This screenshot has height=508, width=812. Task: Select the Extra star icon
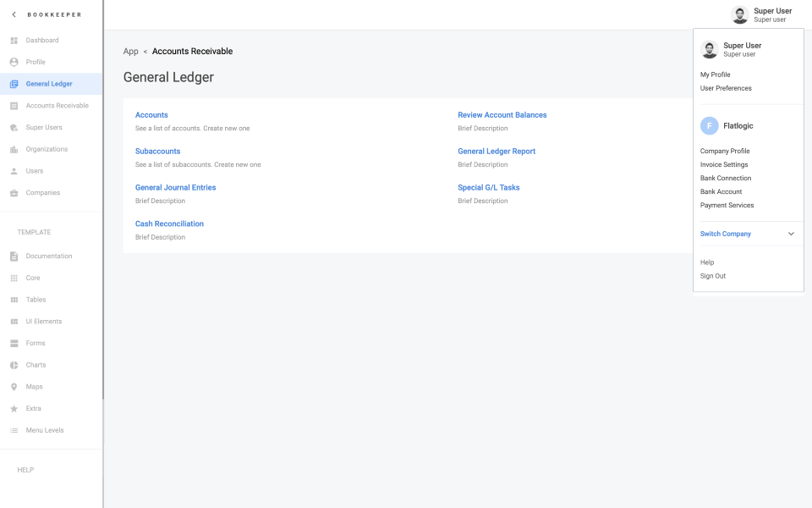tap(14, 408)
